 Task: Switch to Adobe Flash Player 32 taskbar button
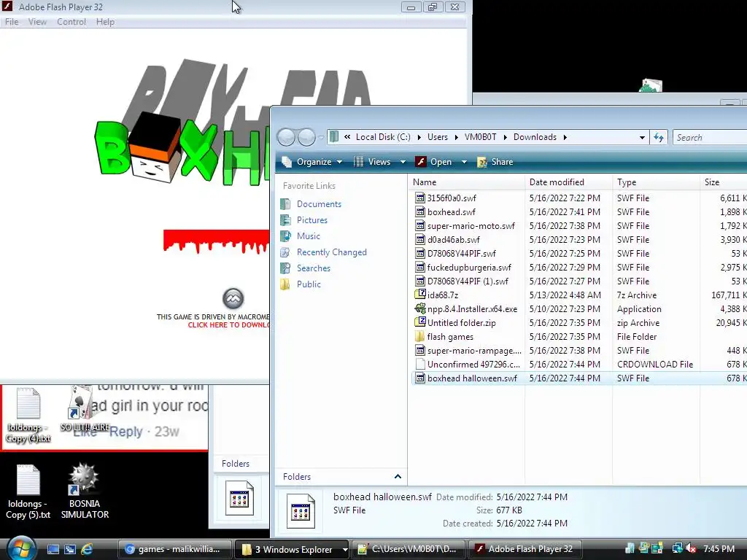click(x=525, y=549)
